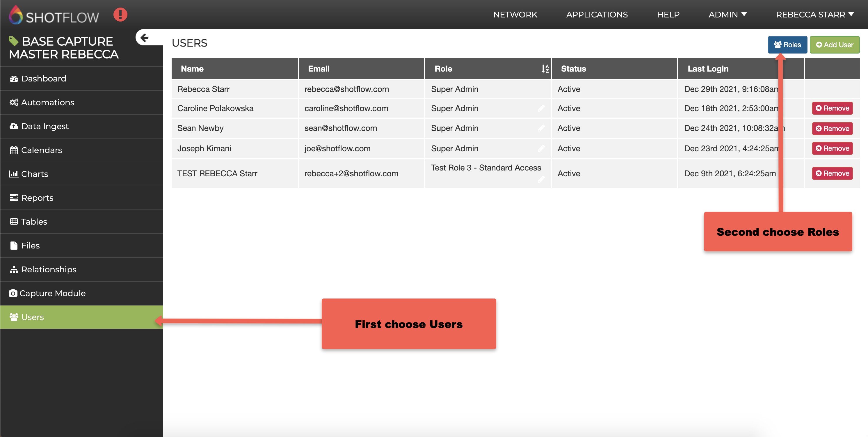Edit Caroline Polakowska's role pencil icon

pos(541,109)
